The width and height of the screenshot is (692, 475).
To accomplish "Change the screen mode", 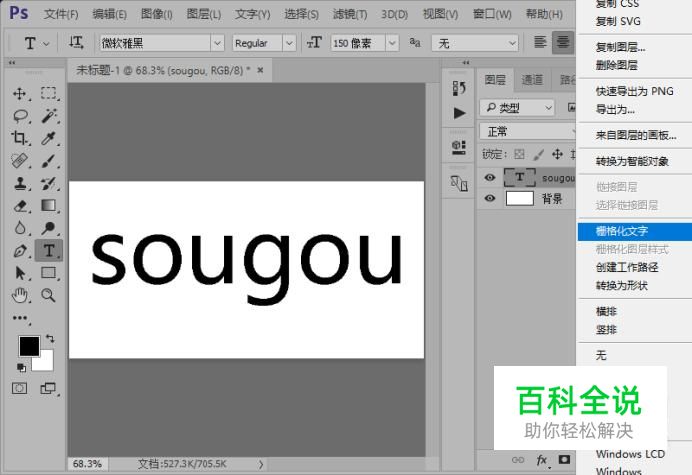I will tap(48, 388).
